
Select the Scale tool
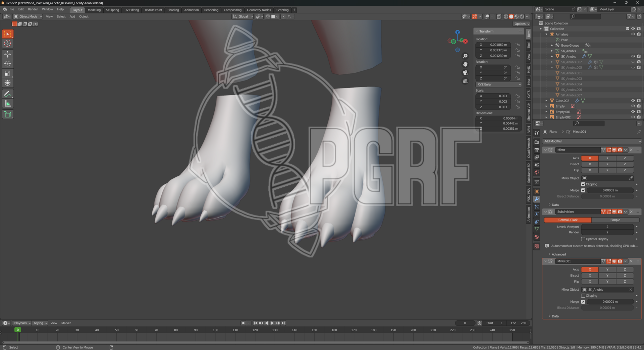pyautogui.click(x=8, y=73)
